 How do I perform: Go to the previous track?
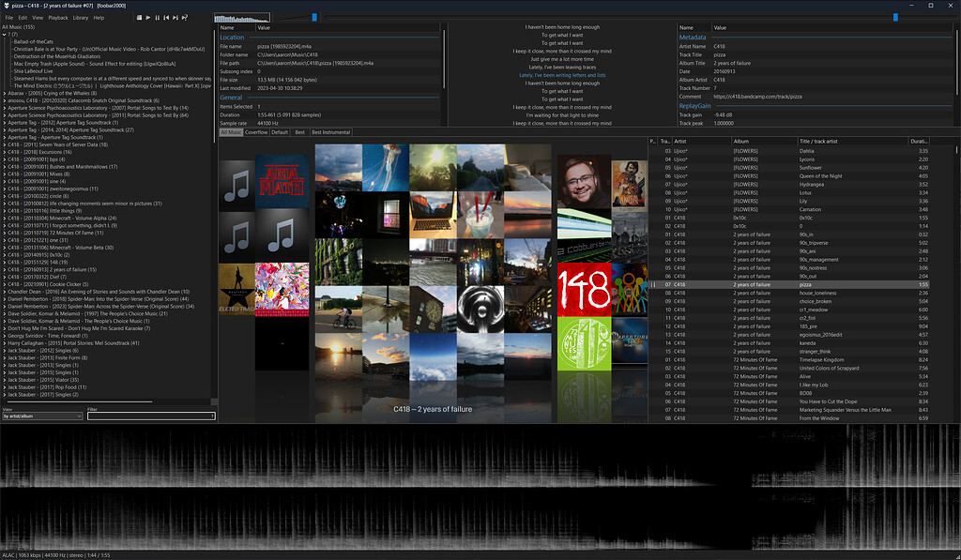tap(166, 18)
